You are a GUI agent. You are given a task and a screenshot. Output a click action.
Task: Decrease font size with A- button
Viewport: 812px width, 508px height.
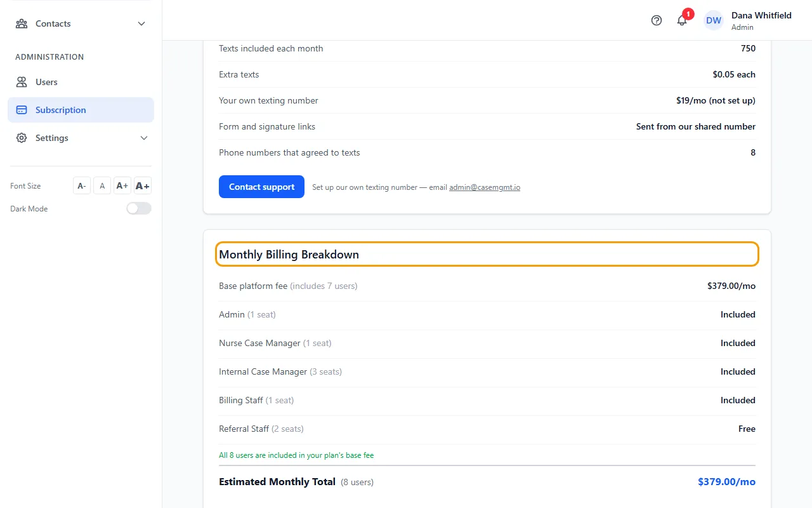(x=82, y=186)
